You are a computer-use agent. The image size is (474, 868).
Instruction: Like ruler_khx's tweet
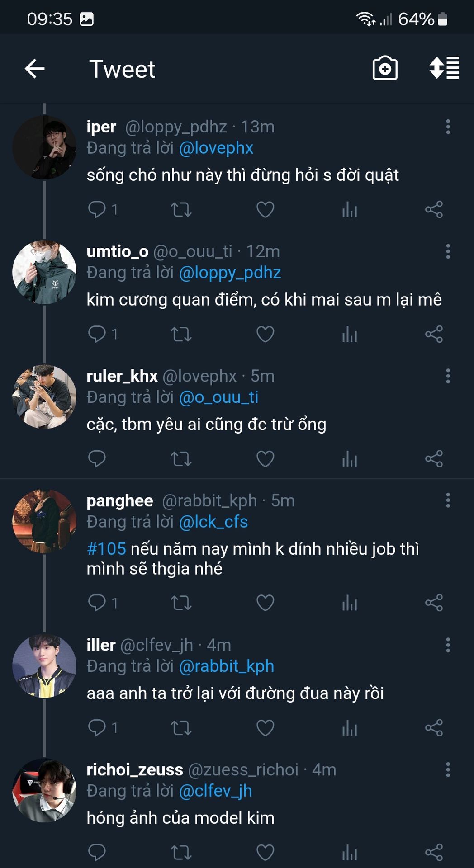[x=265, y=459]
